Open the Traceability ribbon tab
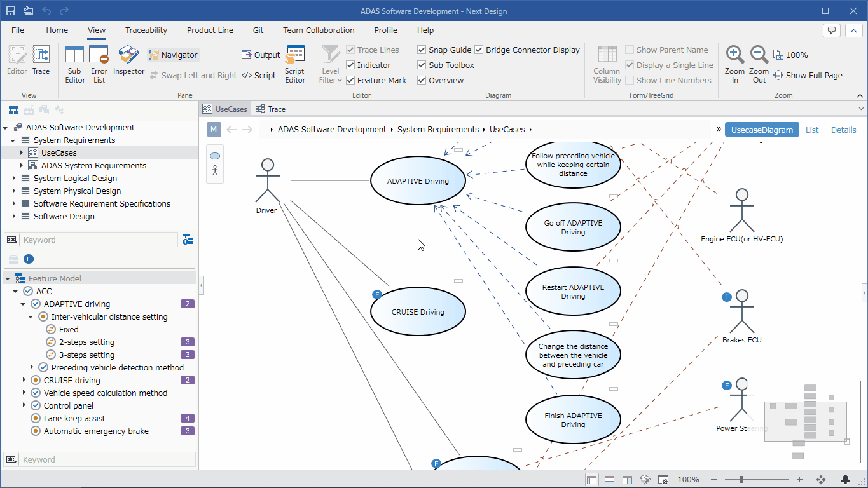Image resolution: width=868 pixels, height=488 pixels. [146, 30]
